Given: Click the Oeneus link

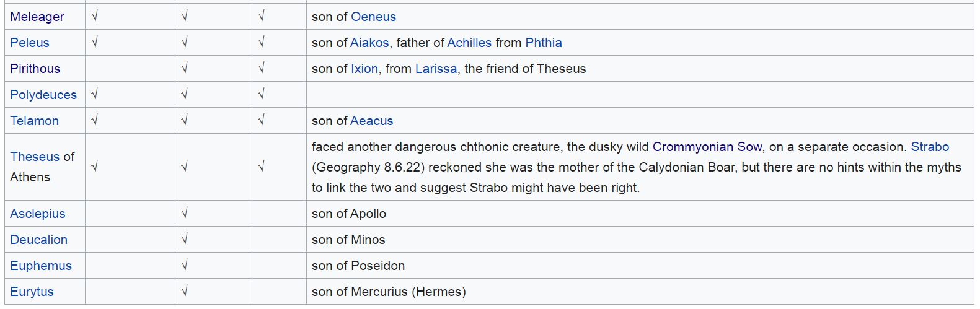Looking at the screenshot, I should click(373, 17).
